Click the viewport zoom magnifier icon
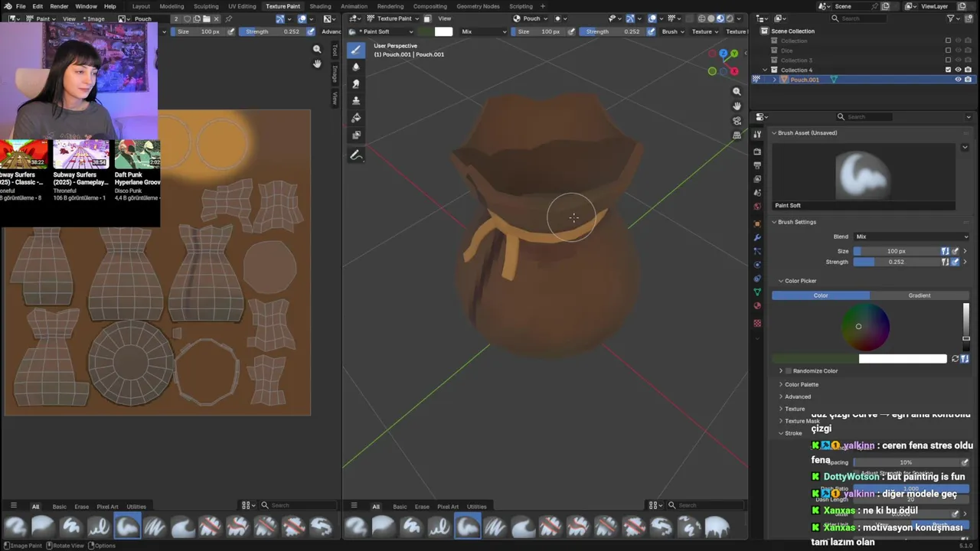This screenshot has width=980, height=551. 737,91
